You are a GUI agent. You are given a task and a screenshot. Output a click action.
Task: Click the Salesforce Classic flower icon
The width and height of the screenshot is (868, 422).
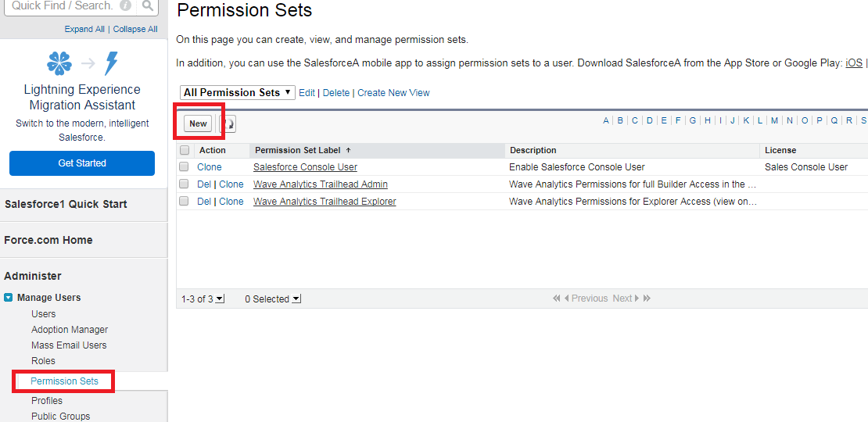pyautogui.click(x=59, y=63)
